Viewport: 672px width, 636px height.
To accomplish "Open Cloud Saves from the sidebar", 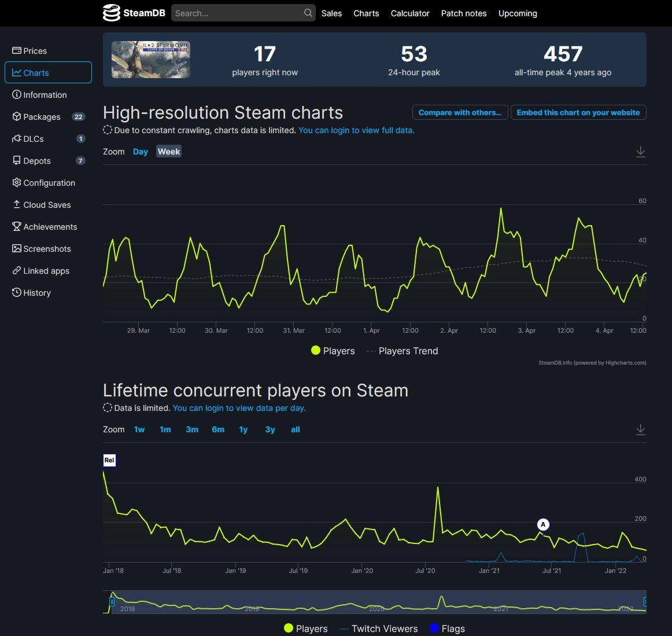I will (47, 205).
